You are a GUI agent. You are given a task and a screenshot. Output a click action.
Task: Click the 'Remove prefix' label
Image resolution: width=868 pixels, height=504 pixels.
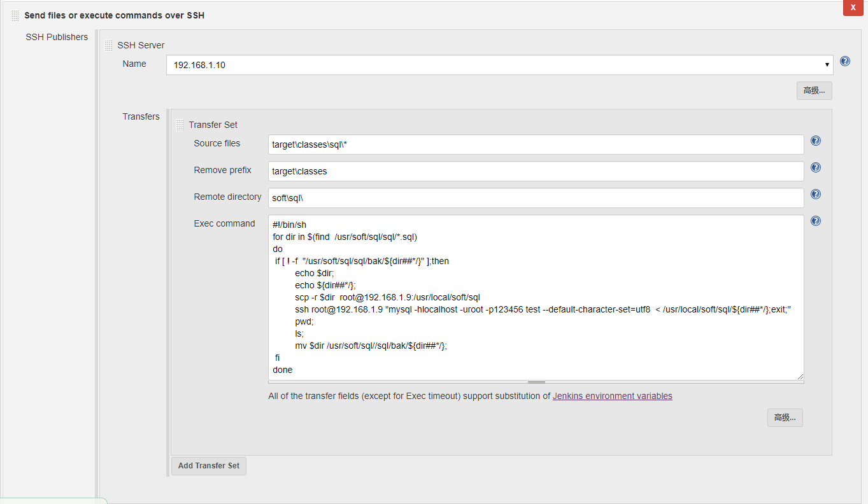tap(223, 170)
